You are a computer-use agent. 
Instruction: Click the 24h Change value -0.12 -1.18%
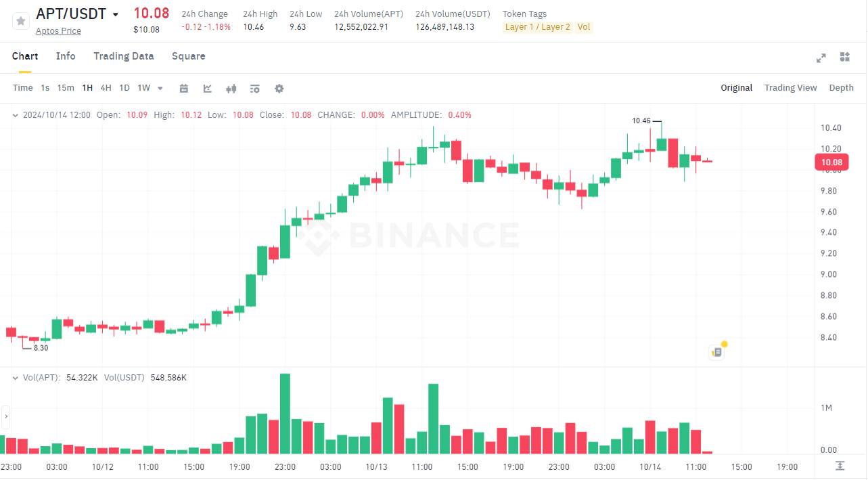[x=206, y=27]
